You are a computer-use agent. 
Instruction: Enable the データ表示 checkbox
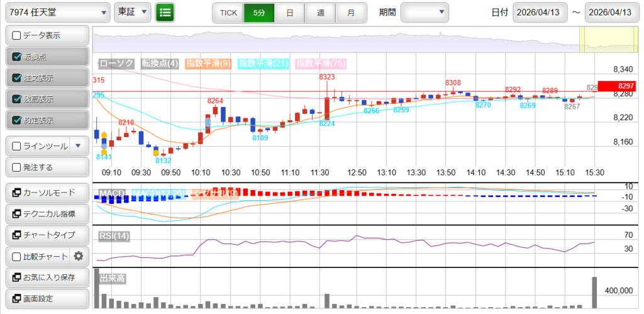(x=16, y=35)
